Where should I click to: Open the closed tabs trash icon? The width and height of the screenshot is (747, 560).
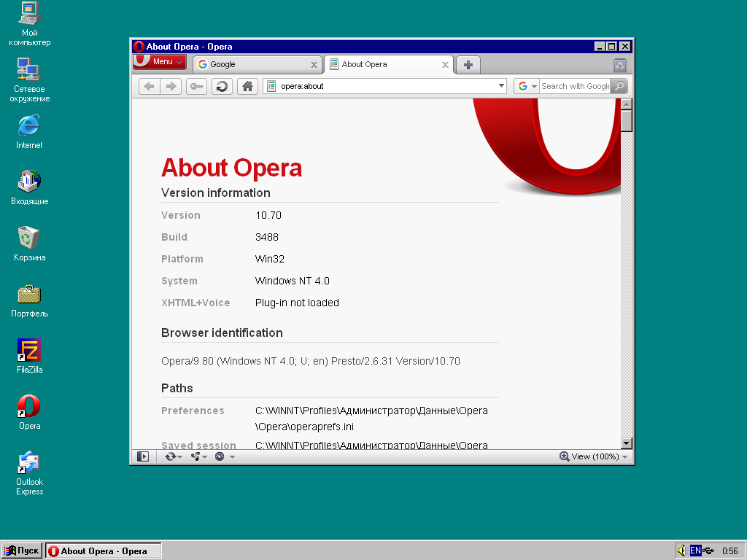(619, 65)
